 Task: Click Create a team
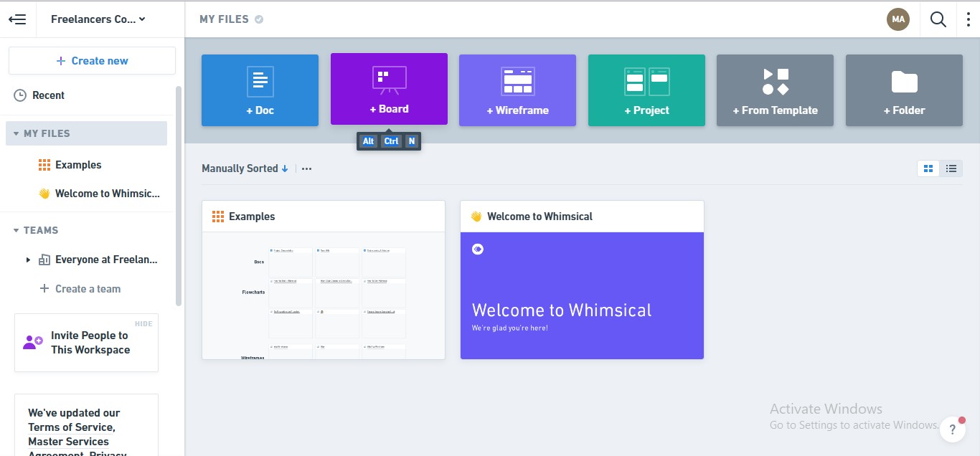click(x=80, y=289)
